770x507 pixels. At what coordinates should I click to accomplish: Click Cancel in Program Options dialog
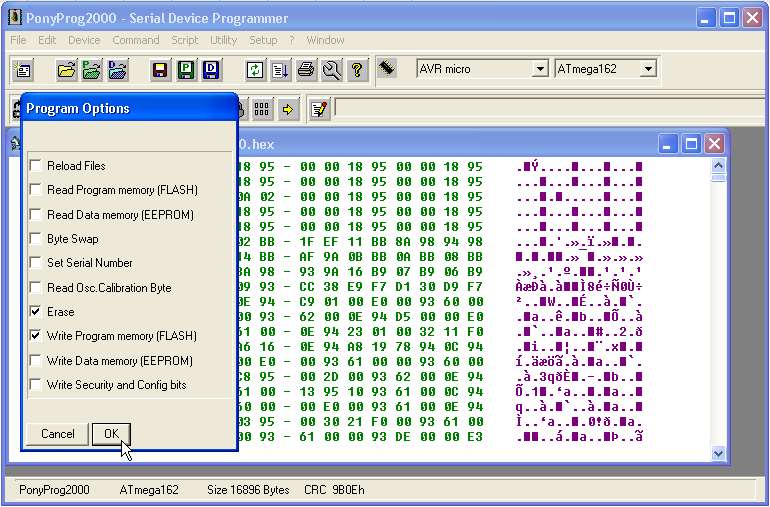58,434
